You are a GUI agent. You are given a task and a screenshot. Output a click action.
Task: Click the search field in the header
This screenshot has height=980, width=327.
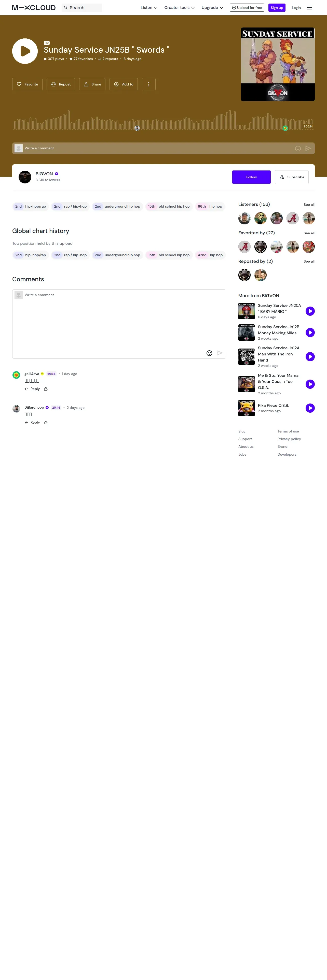[x=82, y=8]
